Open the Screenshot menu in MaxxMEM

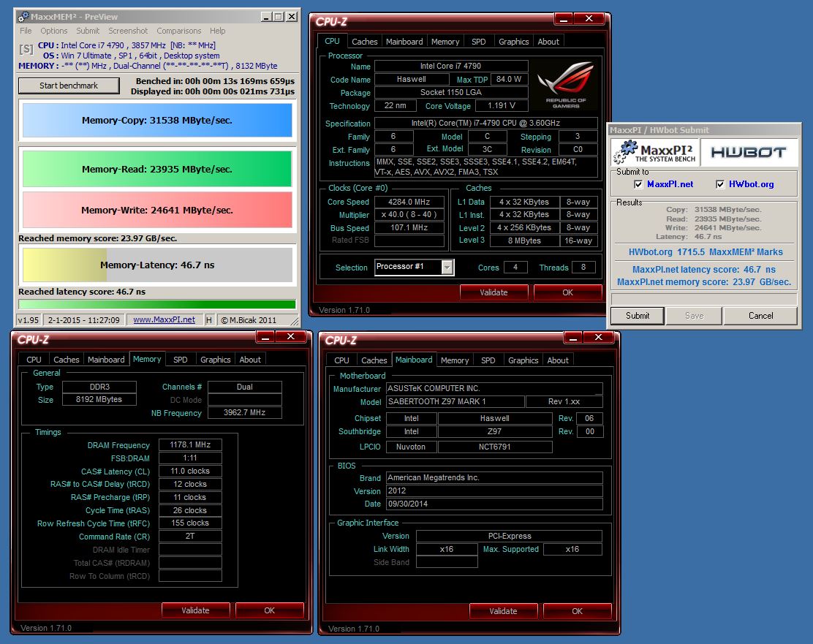coord(128,31)
